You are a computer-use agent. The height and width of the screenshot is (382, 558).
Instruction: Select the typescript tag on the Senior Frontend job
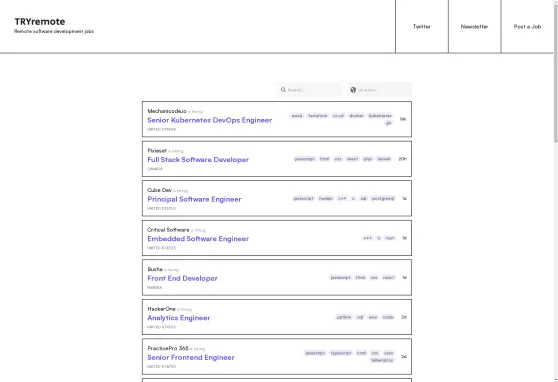coord(341,353)
